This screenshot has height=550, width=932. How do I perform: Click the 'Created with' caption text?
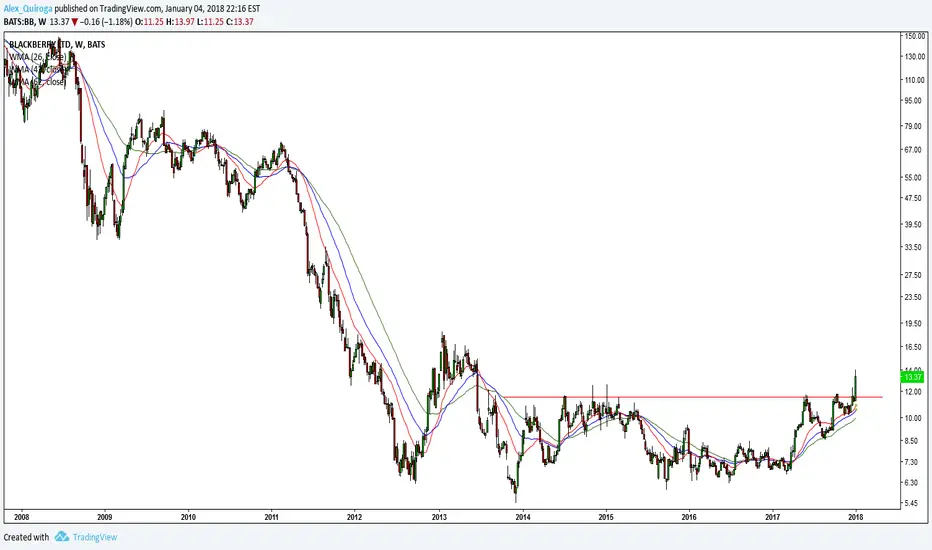point(27,538)
